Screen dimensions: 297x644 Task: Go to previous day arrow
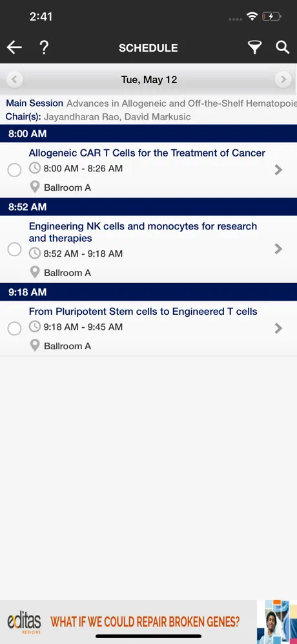point(14,80)
